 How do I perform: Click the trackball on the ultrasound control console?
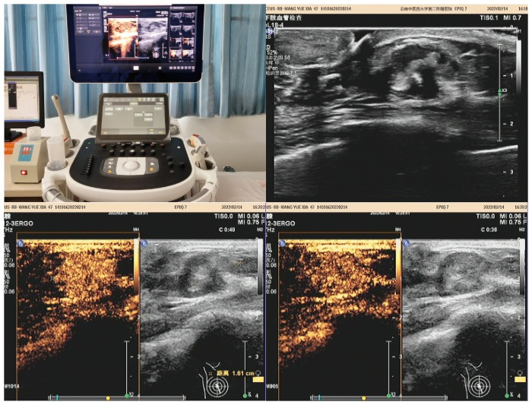coord(132,166)
